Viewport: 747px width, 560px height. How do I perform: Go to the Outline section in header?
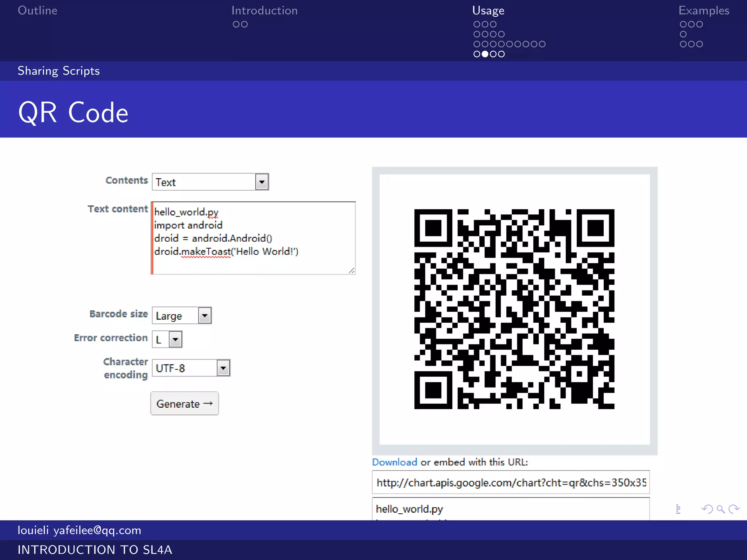coord(38,10)
